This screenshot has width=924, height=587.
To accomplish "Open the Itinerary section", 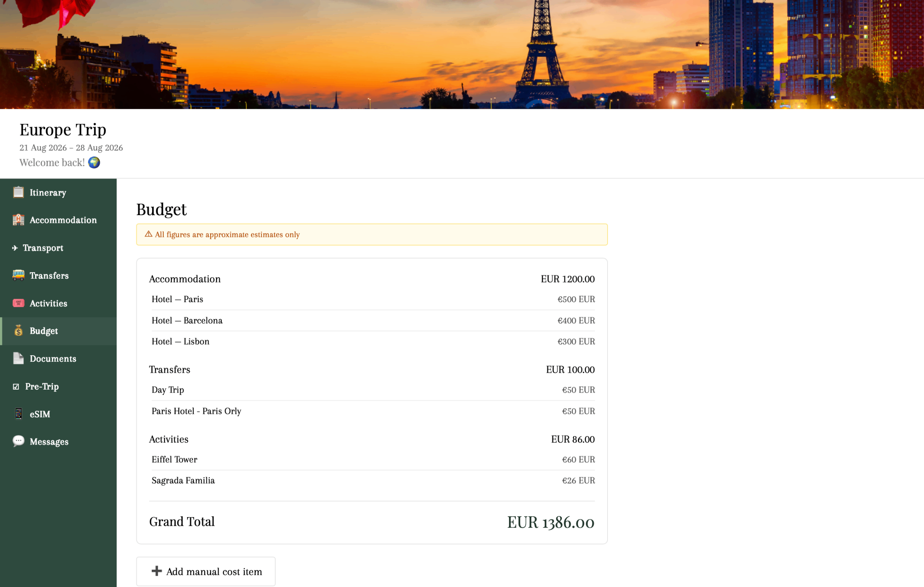I will click(x=59, y=192).
